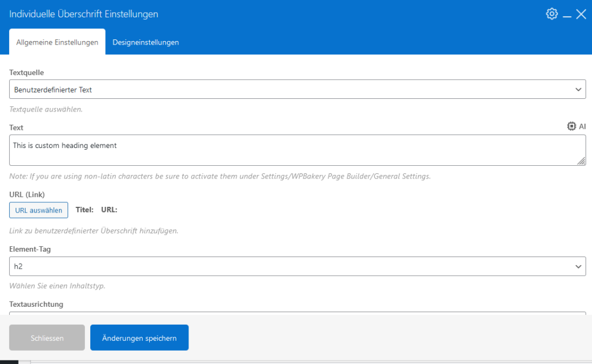Save changes with Änderungen speichern
Image resolution: width=592 pixels, height=364 pixels.
139,337
